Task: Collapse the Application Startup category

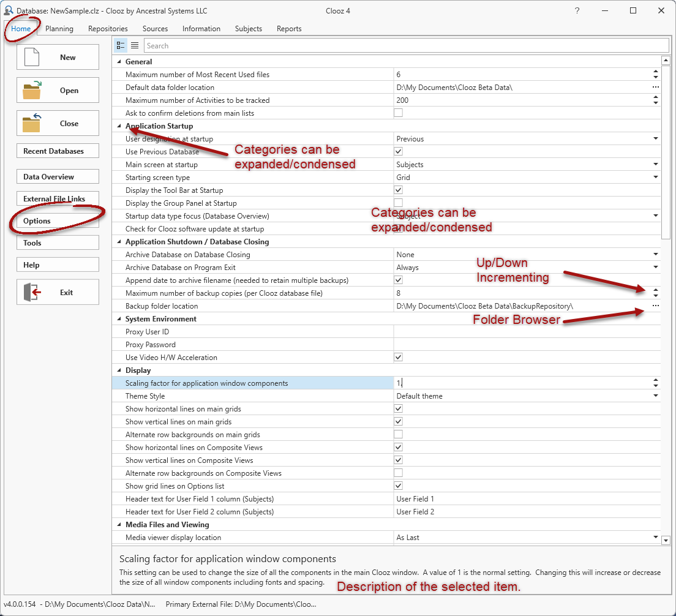Action: [119, 126]
